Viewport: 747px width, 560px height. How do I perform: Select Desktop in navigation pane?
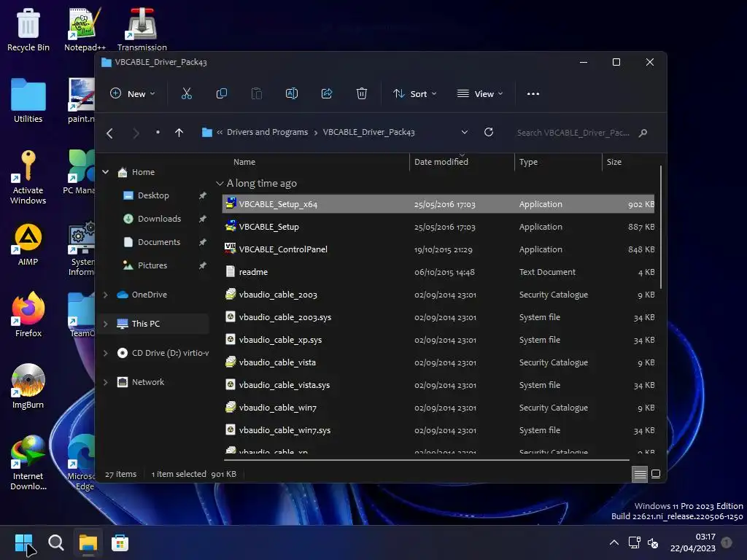153,195
